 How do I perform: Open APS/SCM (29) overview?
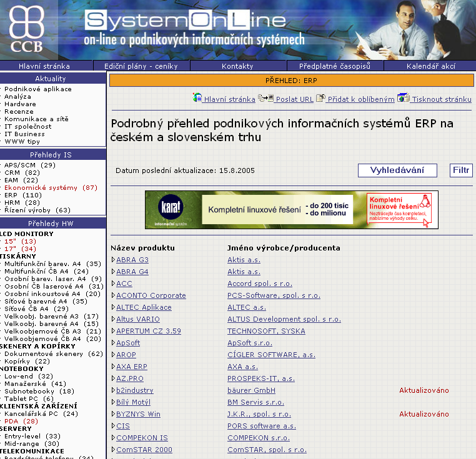(30, 165)
